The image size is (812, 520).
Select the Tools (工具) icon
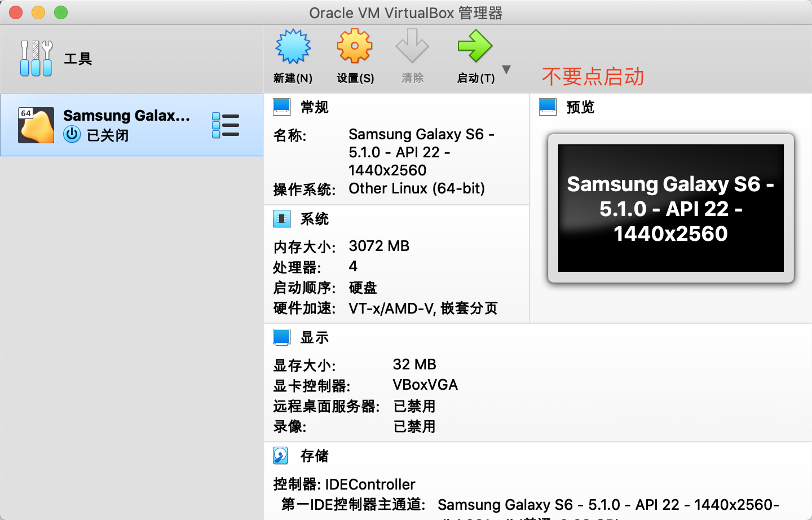coord(36,58)
